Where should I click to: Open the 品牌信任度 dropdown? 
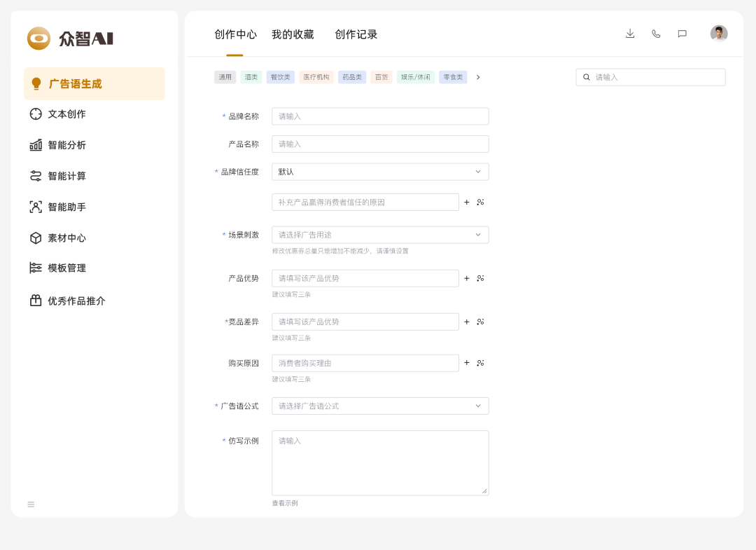[x=380, y=172]
